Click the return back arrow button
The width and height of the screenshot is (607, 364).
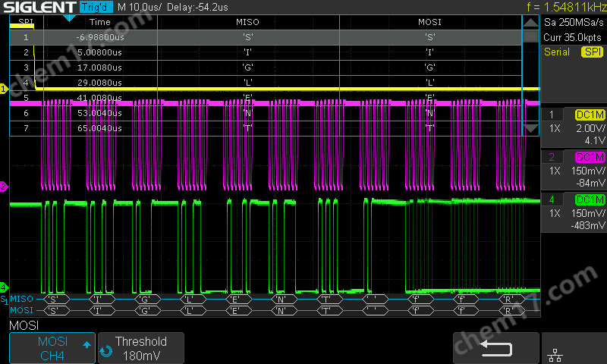tap(496, 348)
